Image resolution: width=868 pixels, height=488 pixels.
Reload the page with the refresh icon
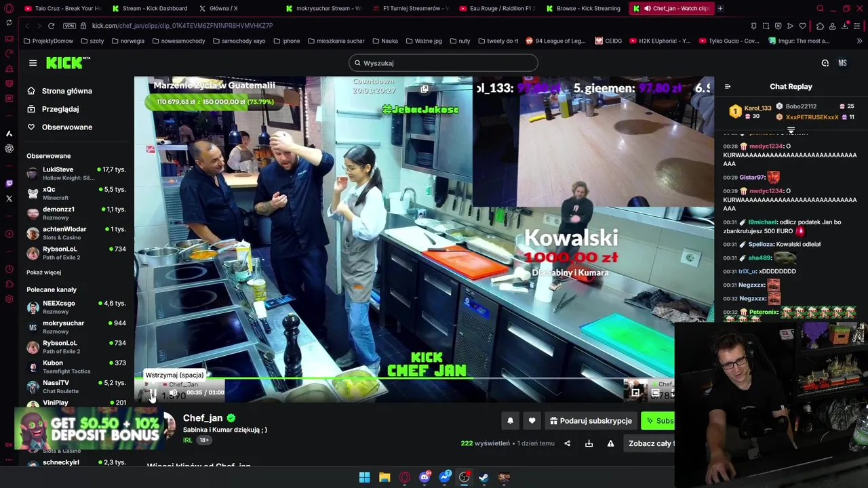tap(51, 26)
